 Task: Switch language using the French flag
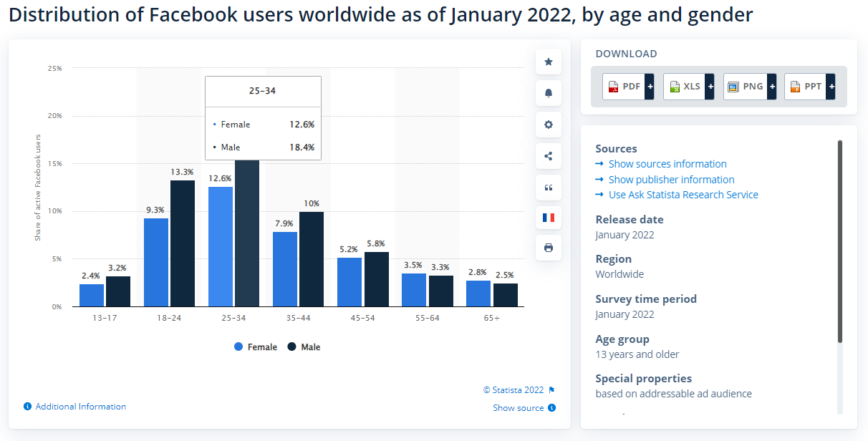click(548, 217)
